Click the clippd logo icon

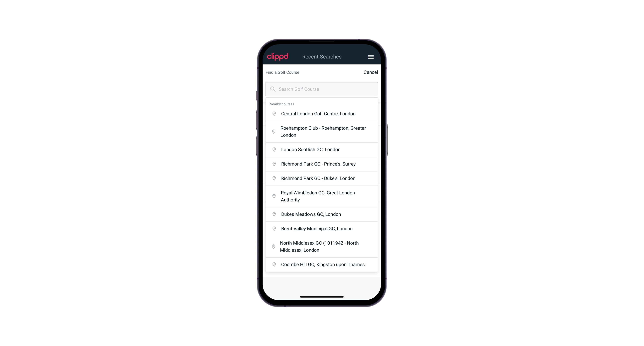coord(278,57)
